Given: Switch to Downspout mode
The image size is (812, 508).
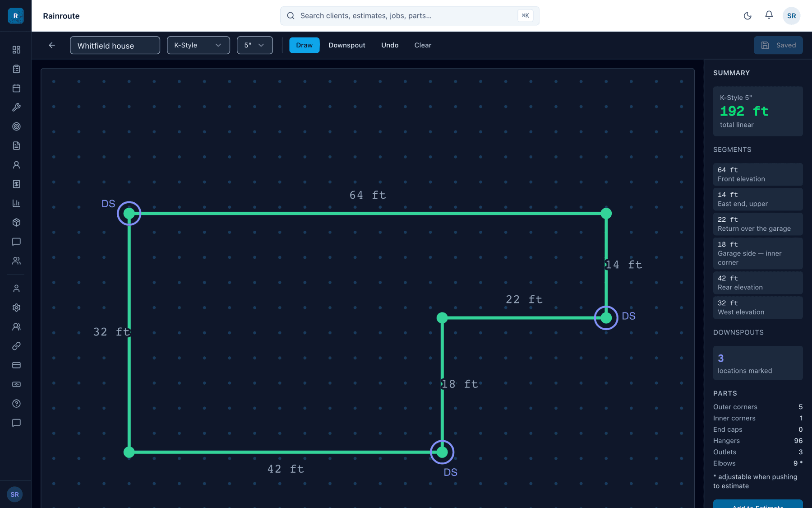Looking at the screenshot, I should click(347, 45).
